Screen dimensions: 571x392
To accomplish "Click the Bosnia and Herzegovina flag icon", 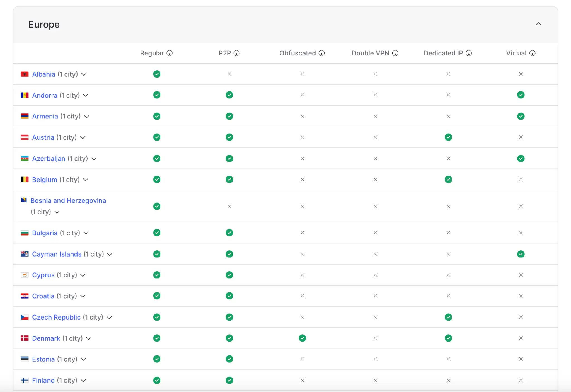I will coord(24,200).
